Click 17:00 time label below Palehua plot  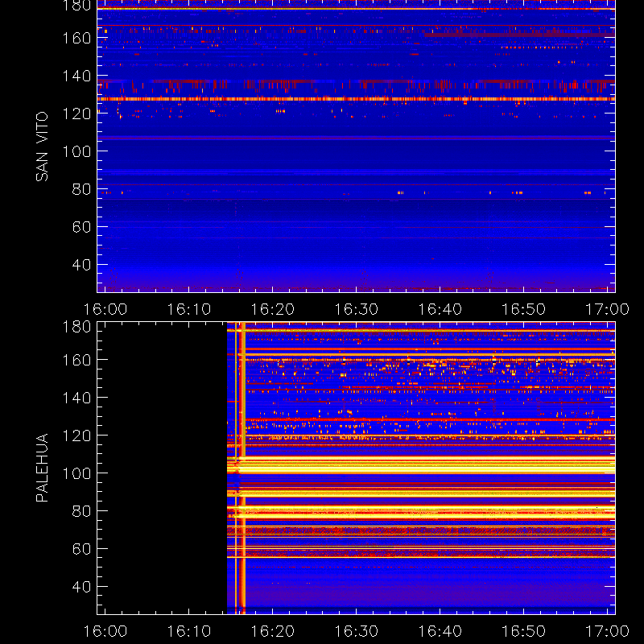click(x=608, y=631)
